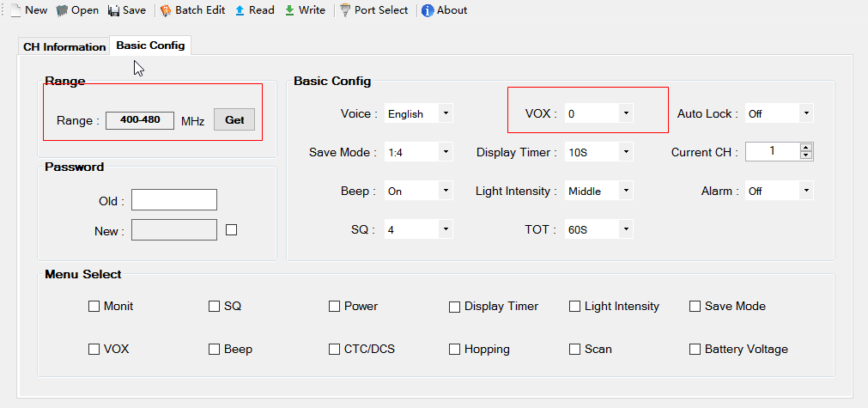
Task: Increase Current CH with the up arrow
Action: coord(806,147)
